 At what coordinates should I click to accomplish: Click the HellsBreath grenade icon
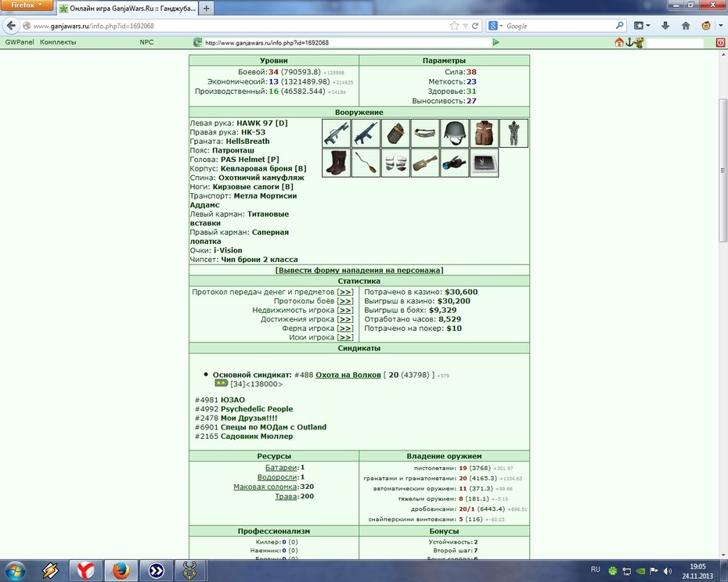point(395,133)
